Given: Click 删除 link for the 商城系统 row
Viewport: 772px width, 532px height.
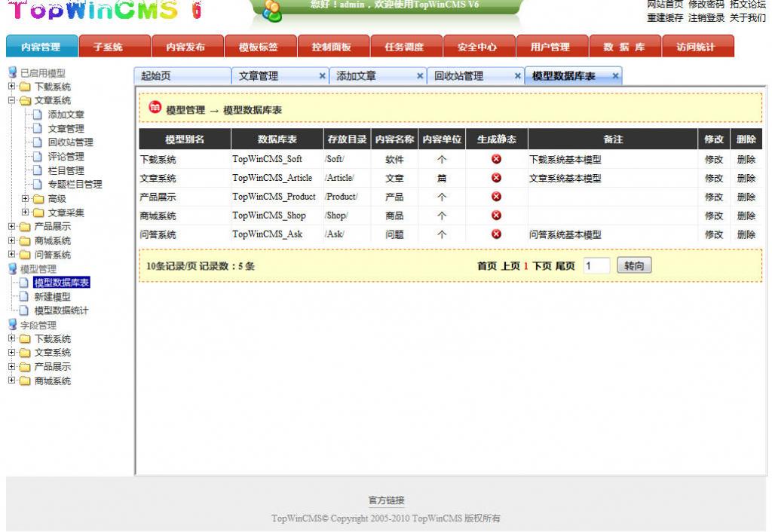Looking at the screenshot, I should tap(746, 216).
